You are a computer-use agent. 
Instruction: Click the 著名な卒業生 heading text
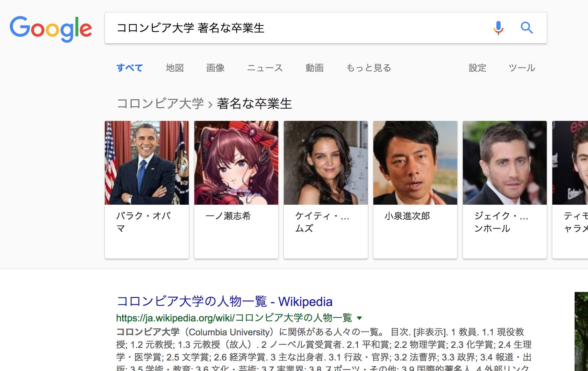(254, 104)
